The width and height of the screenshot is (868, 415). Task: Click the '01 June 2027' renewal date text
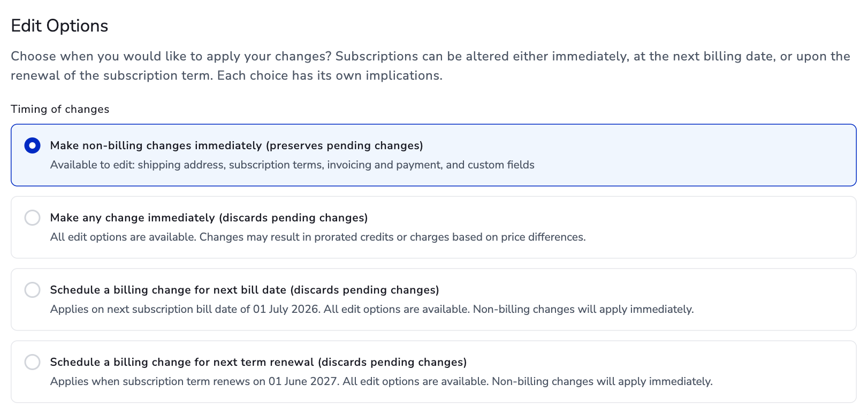pyautogui.click(x=302, y=381)
